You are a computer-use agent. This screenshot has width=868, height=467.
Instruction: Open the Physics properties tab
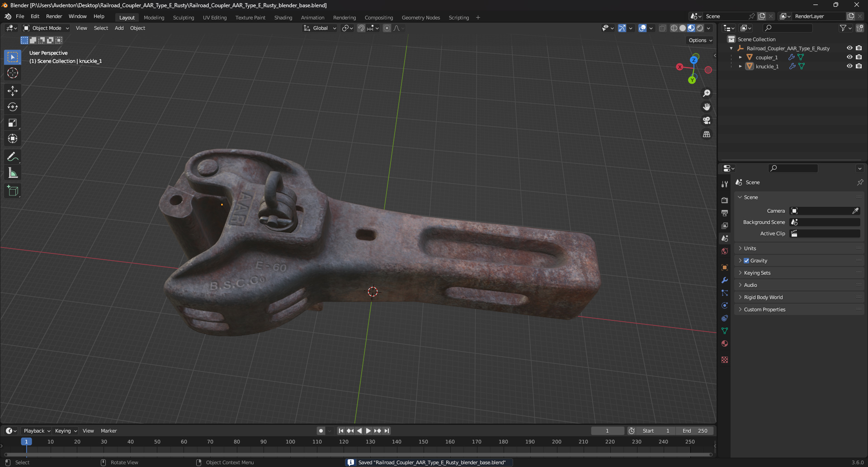[x=725, y=305]
